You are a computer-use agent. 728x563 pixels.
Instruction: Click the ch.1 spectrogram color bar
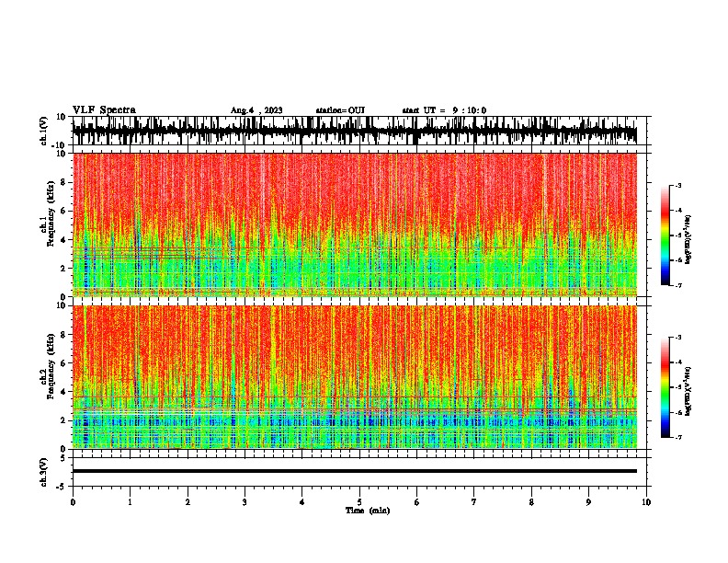(x=665, y=236)
